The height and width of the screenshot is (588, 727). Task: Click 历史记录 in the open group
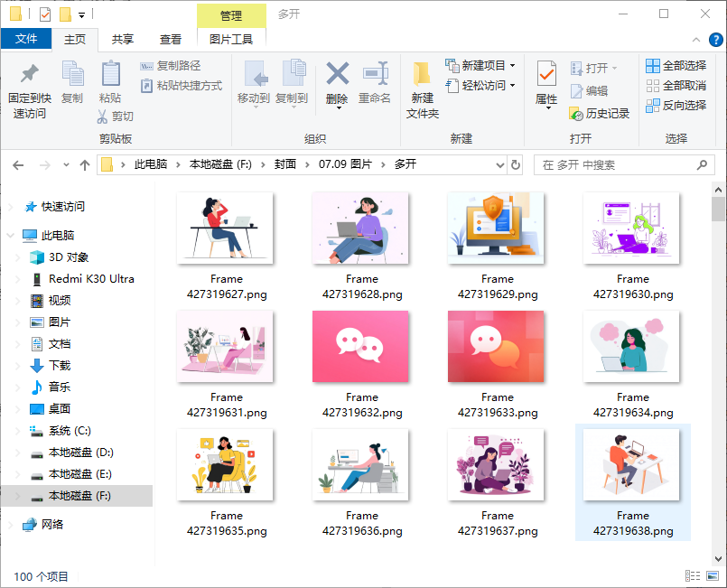(599, 114)
